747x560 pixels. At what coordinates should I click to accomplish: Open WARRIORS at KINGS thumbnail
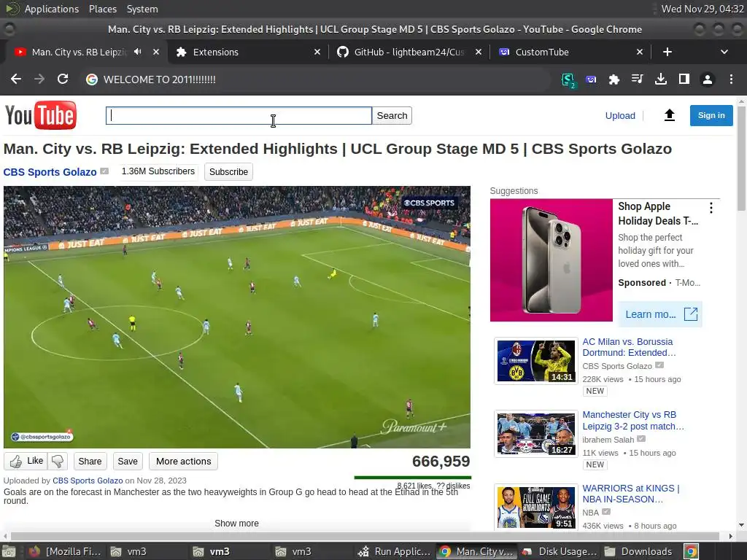536,507
